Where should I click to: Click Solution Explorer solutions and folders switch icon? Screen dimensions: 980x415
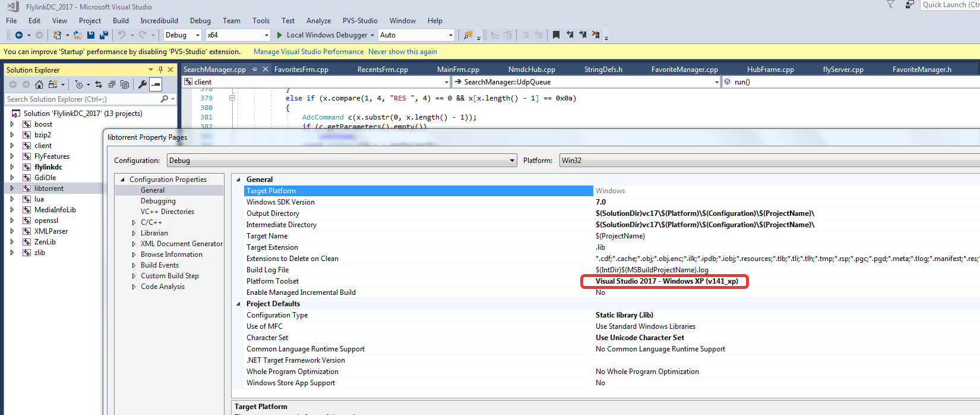point(53,84)
